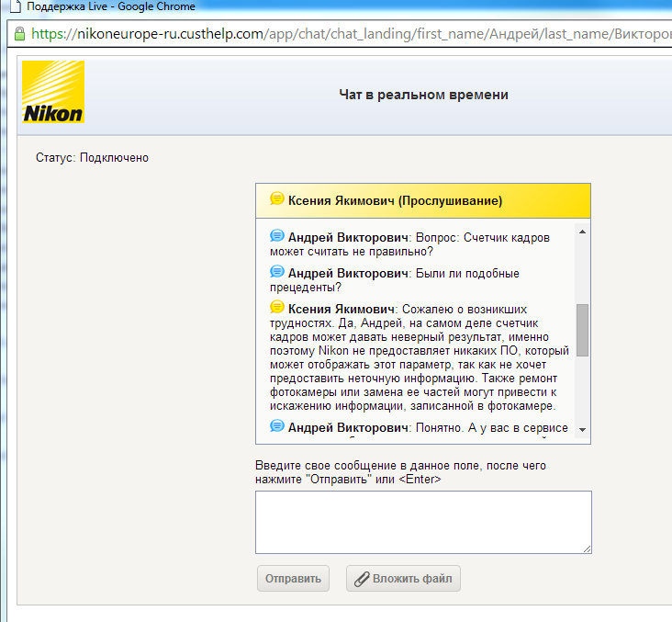
Task: Click text 'Сожалею о возникших' in agent reply
Action: click(x=465, y=310)
